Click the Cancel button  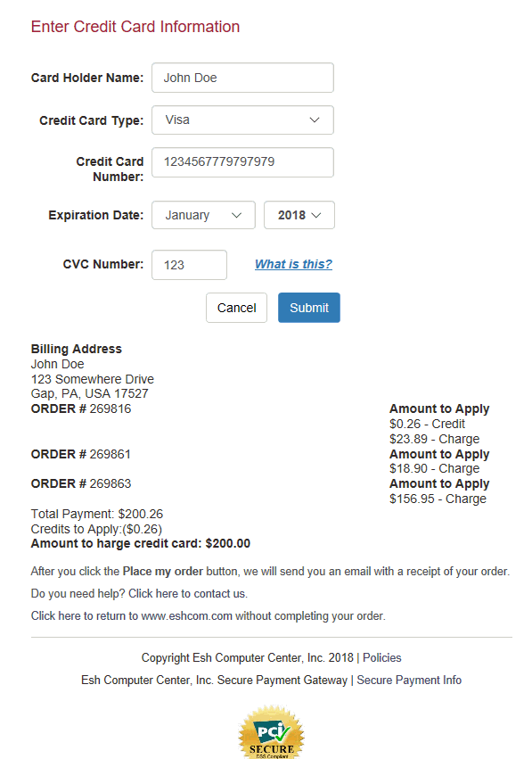click(236, 308)
